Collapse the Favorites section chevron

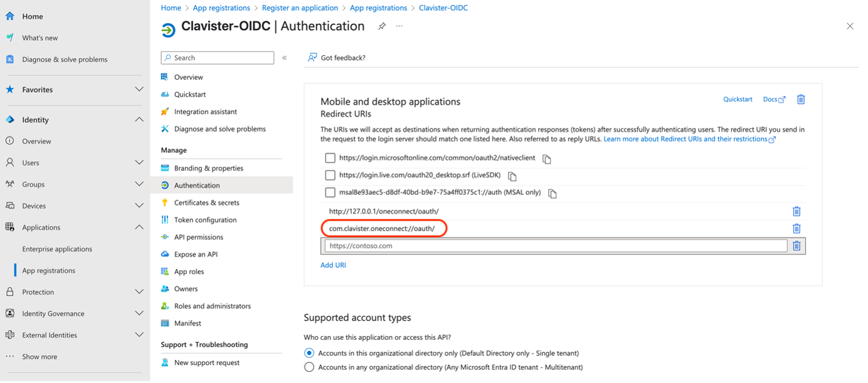(139, 90)
